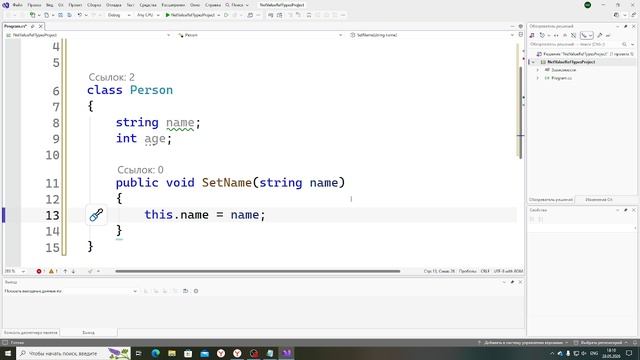Click the 'this' keyword on line 13

[159, 215]
